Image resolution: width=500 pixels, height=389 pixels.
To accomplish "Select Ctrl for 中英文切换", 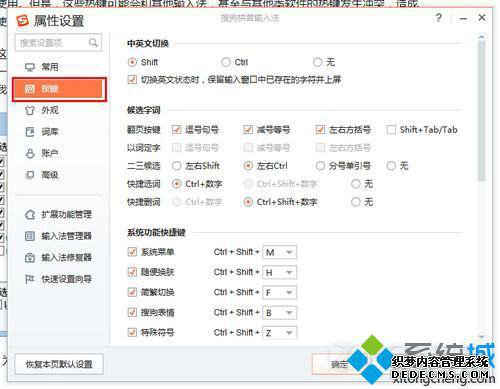I will [x=226, y=62].
